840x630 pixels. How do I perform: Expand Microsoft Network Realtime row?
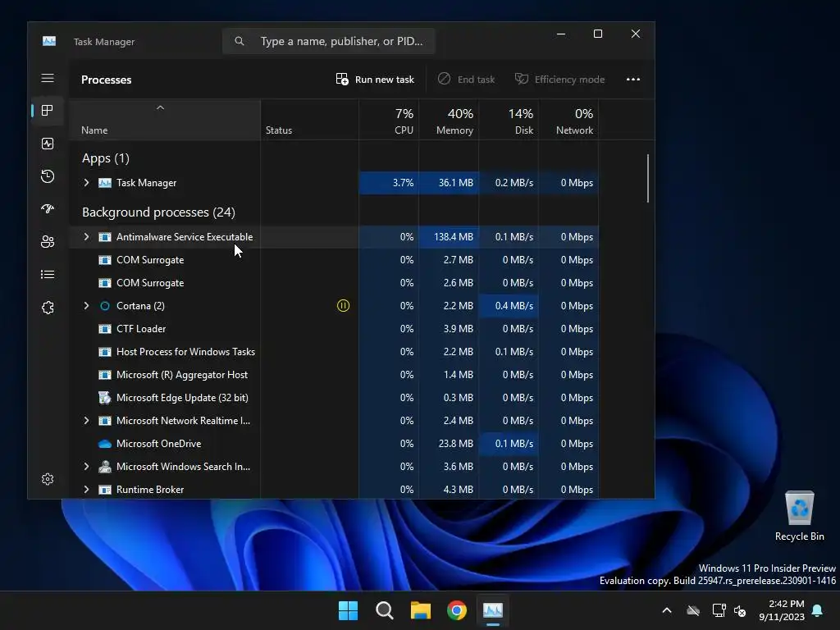point(86,421)
